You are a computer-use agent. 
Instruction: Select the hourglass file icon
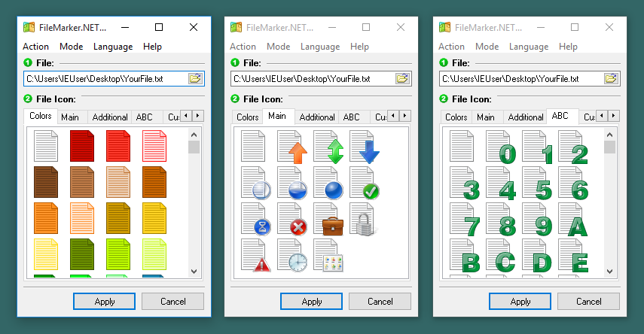(256, 219)
